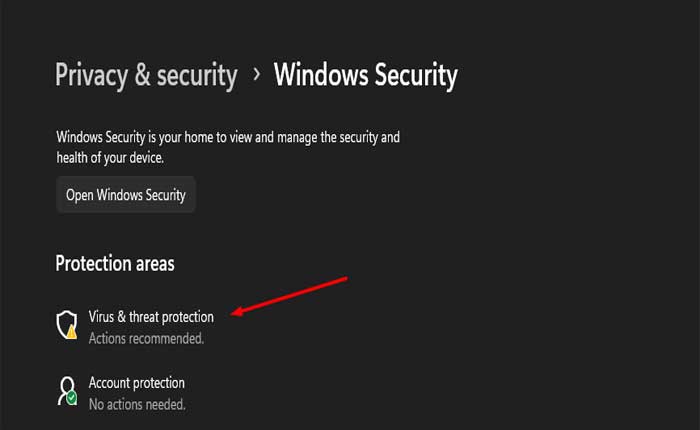The image size is (700, 430).
Task: Click the Virus & threat protection shield icon
Action: click(66, 324)
